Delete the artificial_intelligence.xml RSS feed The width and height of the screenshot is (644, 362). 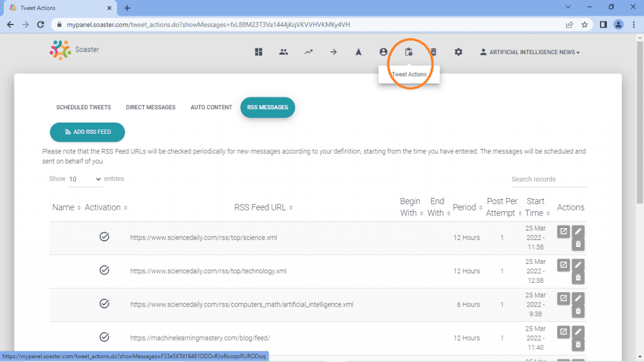tap(579, 312)
